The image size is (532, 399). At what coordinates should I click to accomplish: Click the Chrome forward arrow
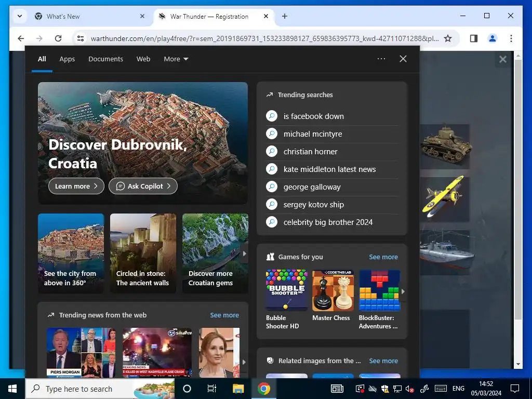pos(39,38)
